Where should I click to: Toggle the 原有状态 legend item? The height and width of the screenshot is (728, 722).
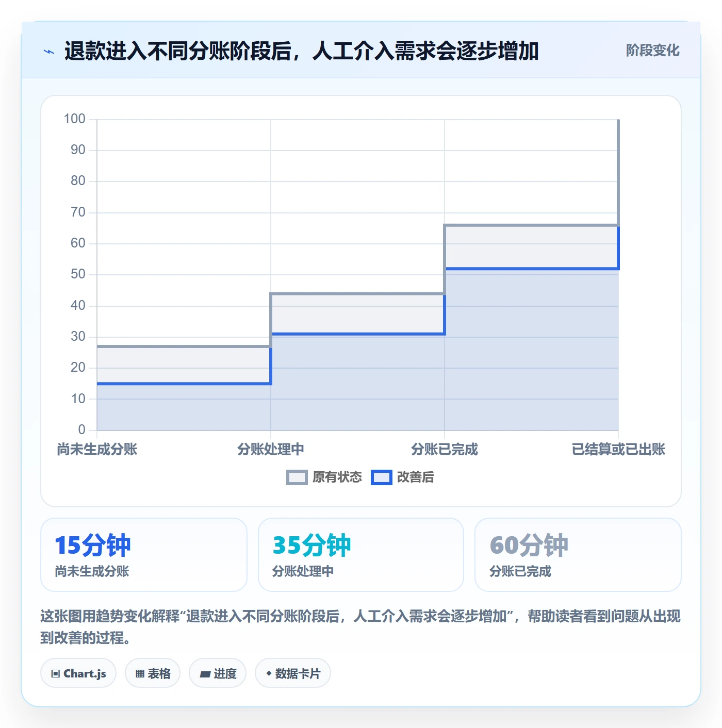324,477
